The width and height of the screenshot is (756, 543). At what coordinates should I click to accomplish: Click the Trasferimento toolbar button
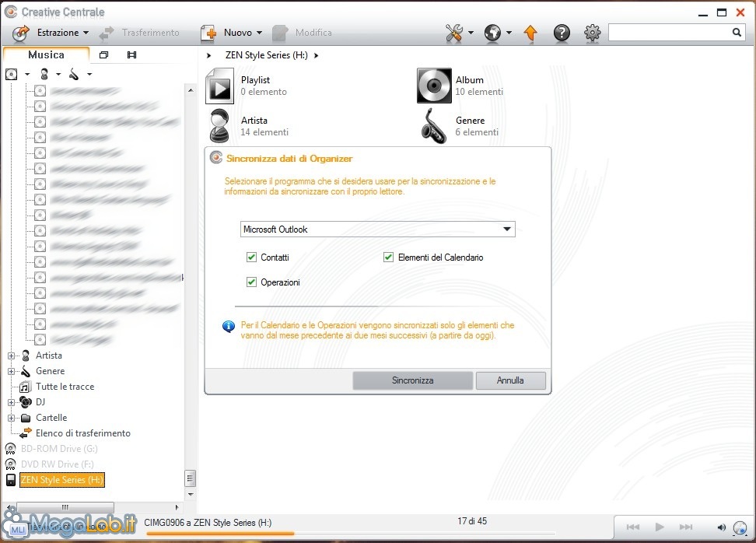(139, 33)
